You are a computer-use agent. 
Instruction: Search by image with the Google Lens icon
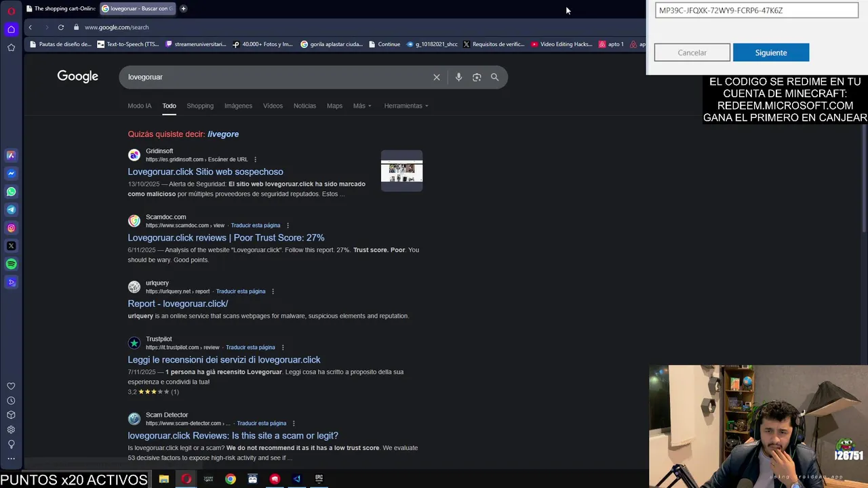tap(477, 77)
